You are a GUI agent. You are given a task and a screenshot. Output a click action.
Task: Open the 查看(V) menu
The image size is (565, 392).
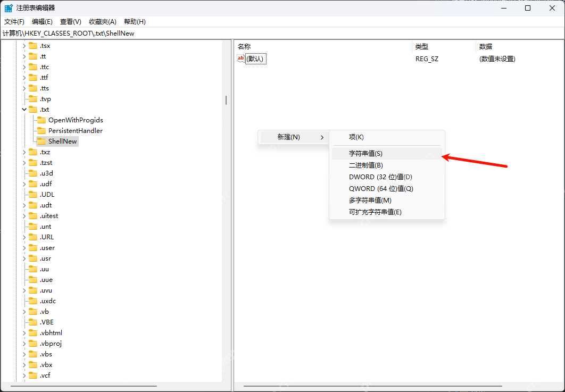click(71, 22)
